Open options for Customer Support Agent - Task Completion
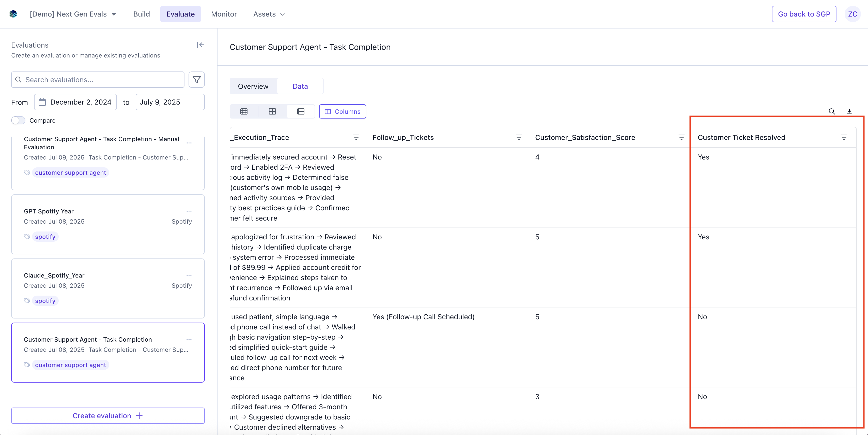 tap(189, 339)
